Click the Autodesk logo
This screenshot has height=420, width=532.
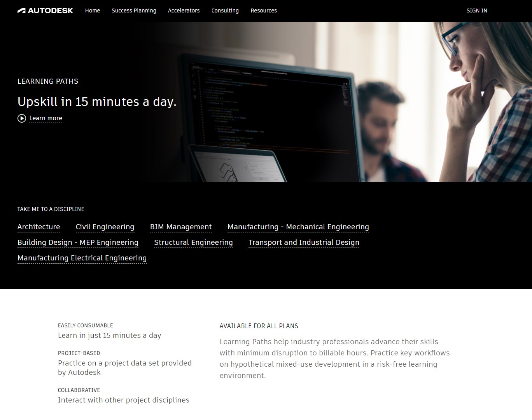coord(45,11)
